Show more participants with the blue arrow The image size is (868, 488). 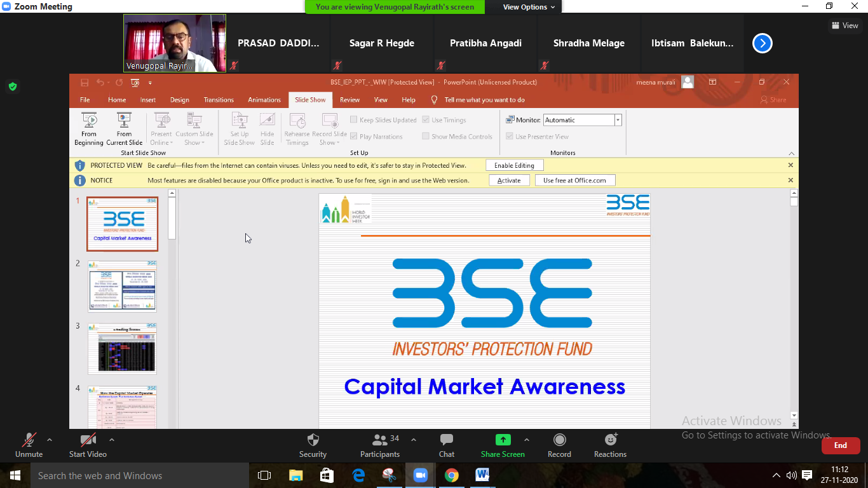click(x=762, y=43)
